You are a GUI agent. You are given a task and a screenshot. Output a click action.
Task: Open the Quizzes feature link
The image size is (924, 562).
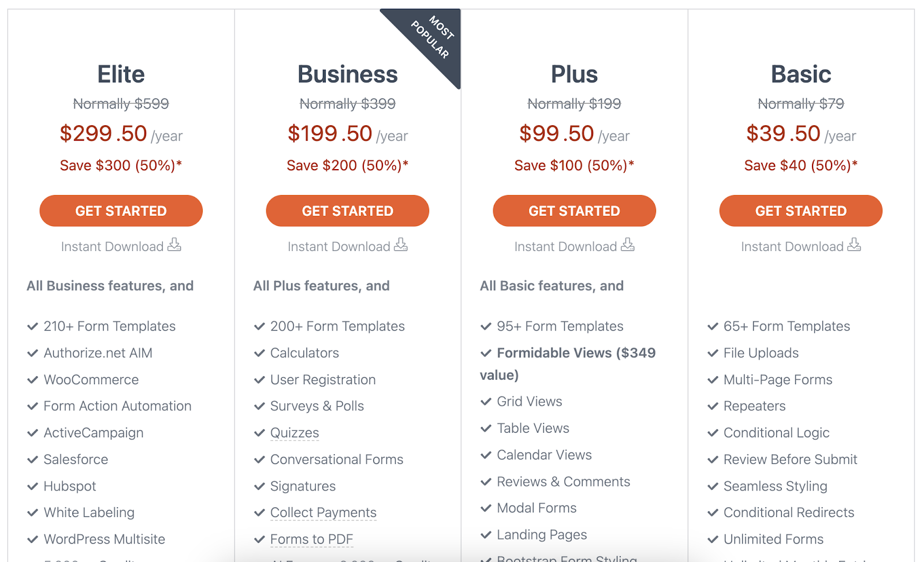point(295,433)
